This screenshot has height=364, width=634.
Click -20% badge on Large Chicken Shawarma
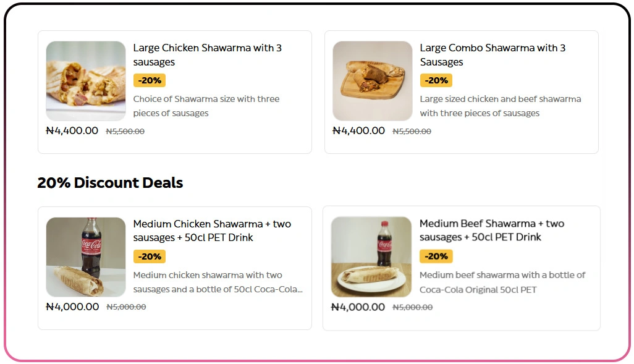(x=150, y=80)
